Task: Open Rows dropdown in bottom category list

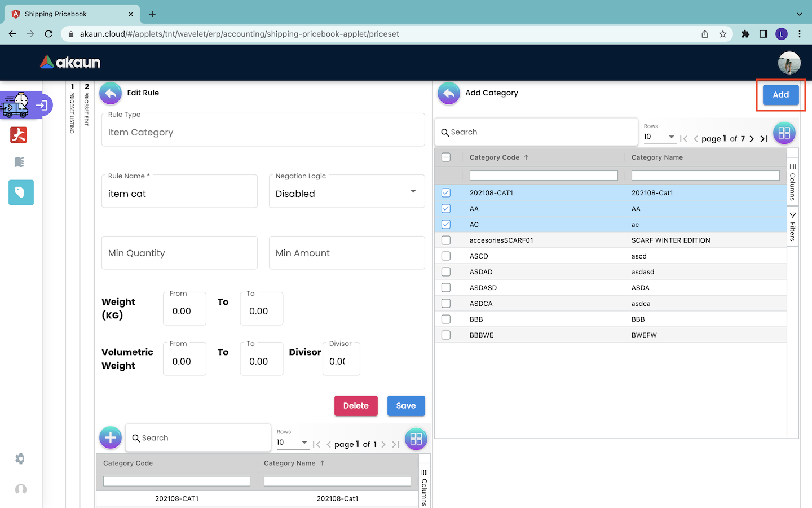Action: tap(292, 443)
